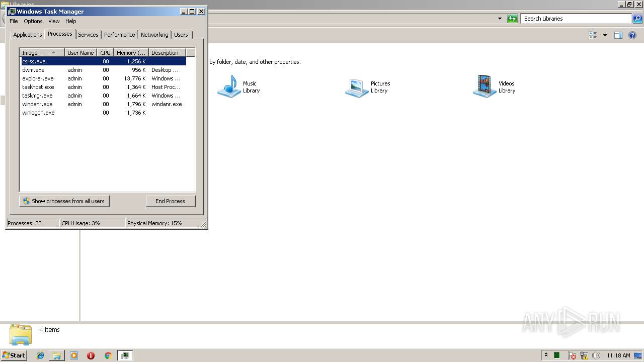Click the clock showing 11:18 AM
Screen dimensions: 644x362
618,355
